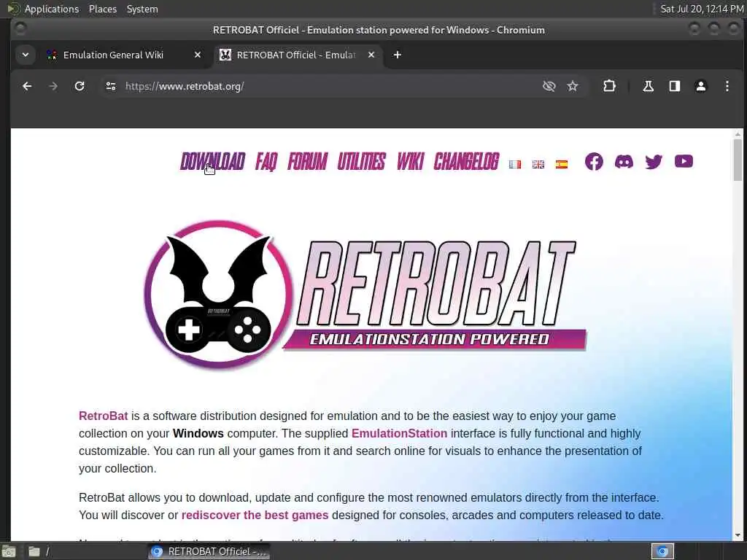Image resolution: width=747 pixels, height=560 pixels.
Task: Open the YouTube channel icon
Action: coord(684,161)
